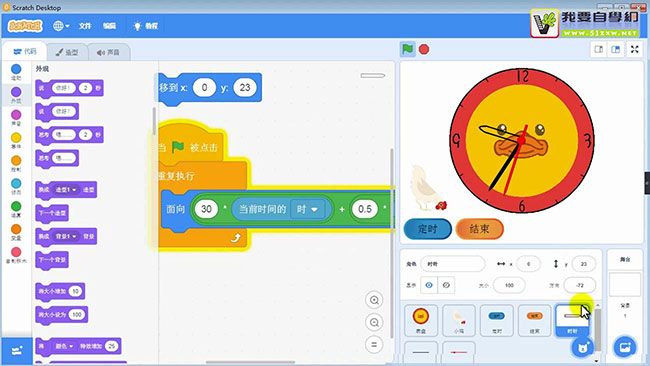Viewport: 650px width, 366px height.
Task: Click the red stop button
Action: coord(424,49)
